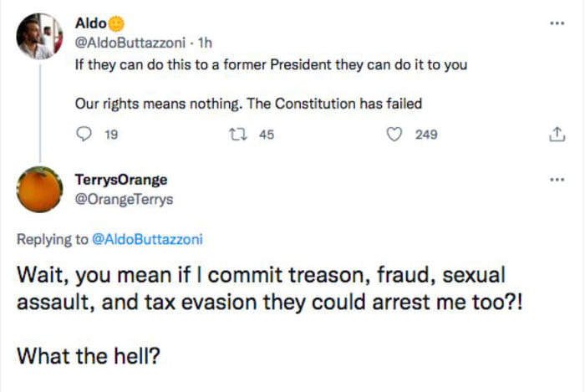Open more options on TerrysOrange's reply
The height and width of the screenshot is (392, 585).
tap(557, 180)
